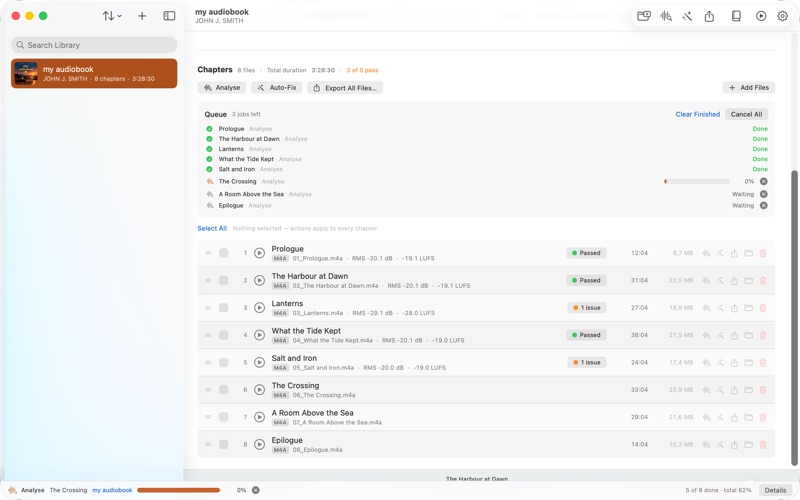Click the '06_The Crossing.m4a' file name
Image resolution: width=800 pixels, height=500 pixels.
click(323, 395)
